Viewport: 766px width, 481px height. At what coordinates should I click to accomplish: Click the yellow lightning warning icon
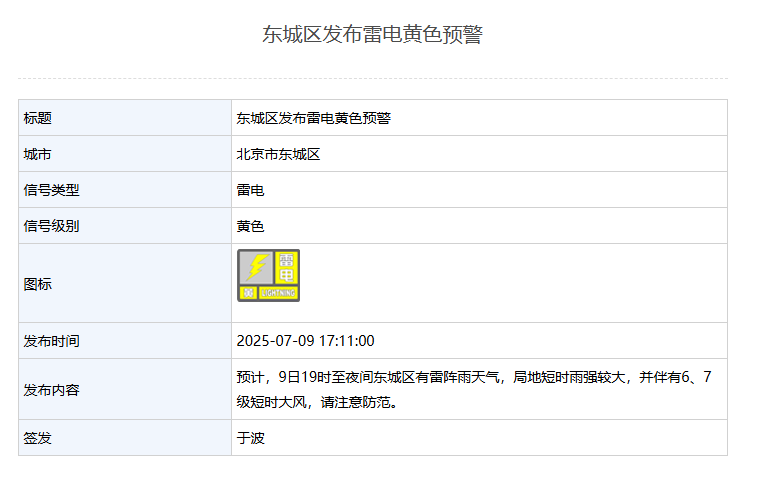tap(268, 275)
